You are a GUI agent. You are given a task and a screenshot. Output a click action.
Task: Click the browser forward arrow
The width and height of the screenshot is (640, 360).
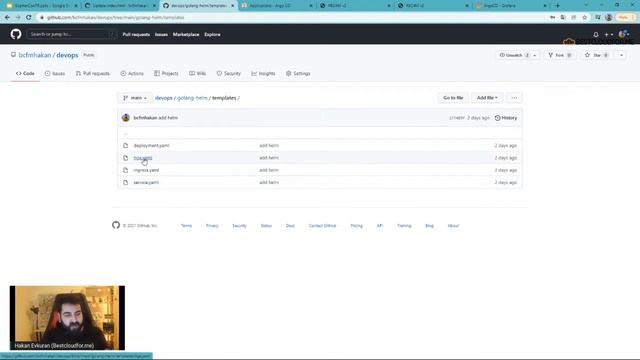click(18, 18)
